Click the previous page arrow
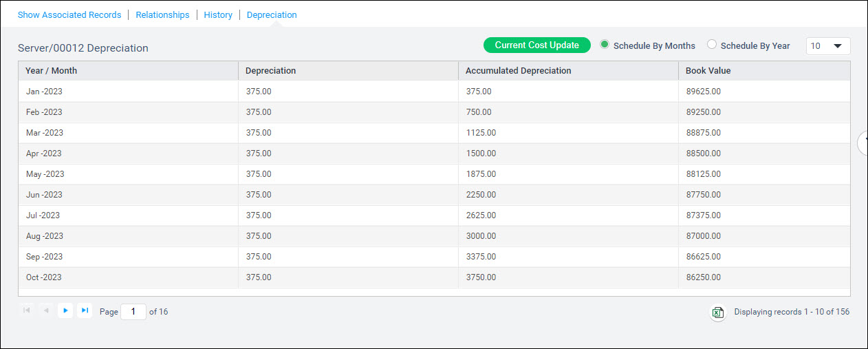868x349 pixels. coord(46,311)
